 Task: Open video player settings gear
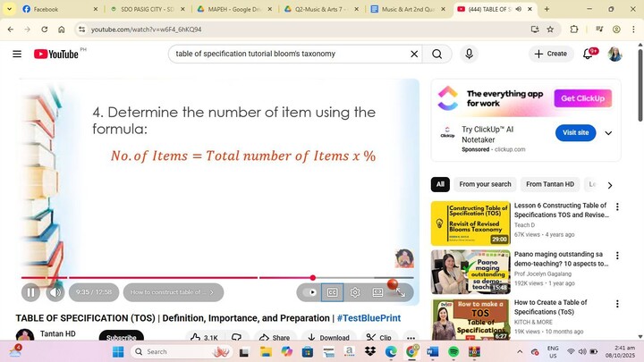(x=355, y=292)
